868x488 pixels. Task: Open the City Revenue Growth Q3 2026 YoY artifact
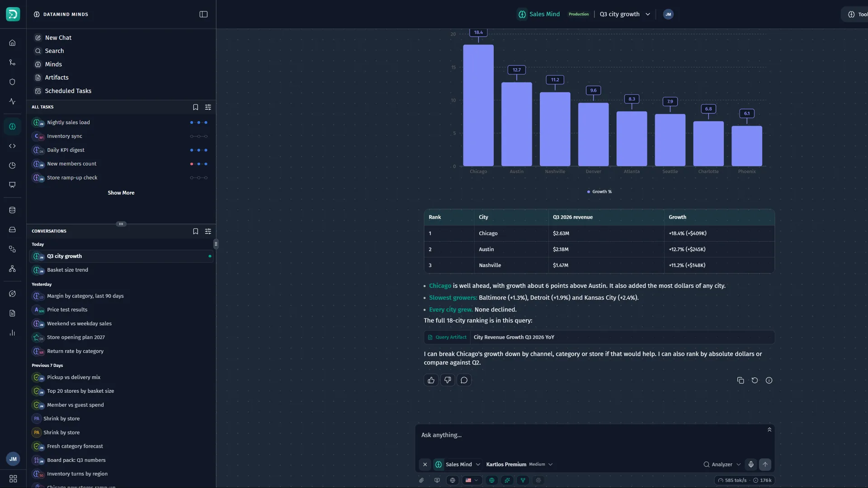pos(599,338)
